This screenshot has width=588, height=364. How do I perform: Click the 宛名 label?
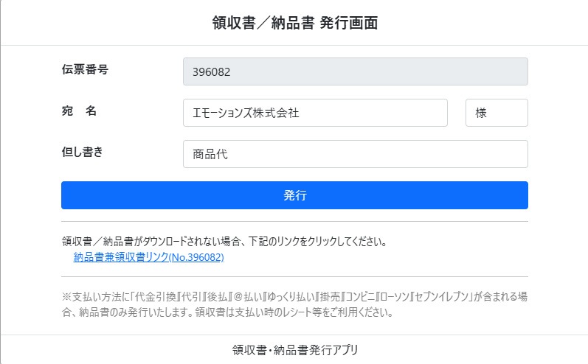80,111
